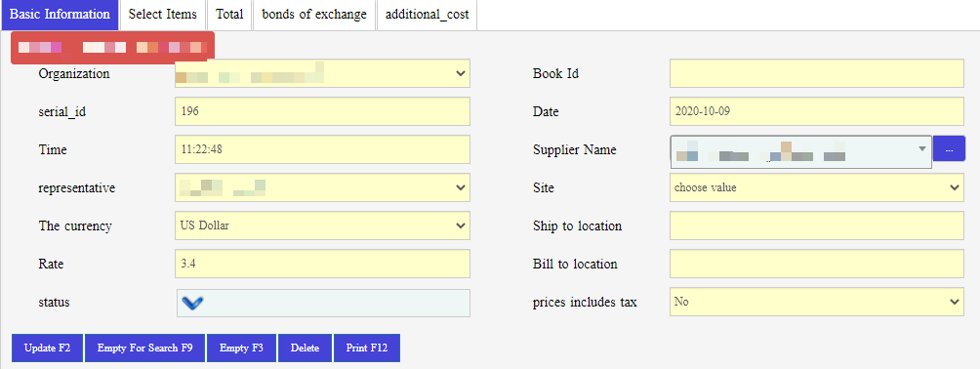
Task: Go to bonds of exchange tab
Action: coord(314,15)
